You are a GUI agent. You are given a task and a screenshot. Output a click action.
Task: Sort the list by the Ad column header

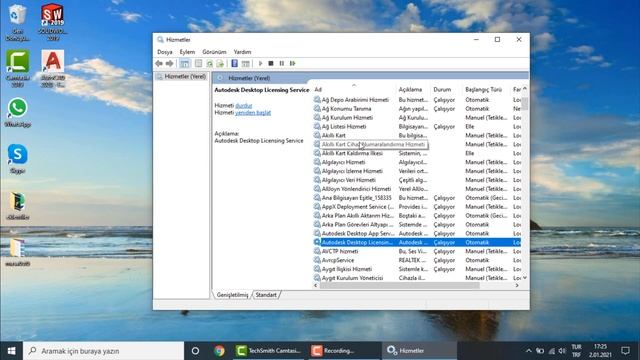(354, 89)
